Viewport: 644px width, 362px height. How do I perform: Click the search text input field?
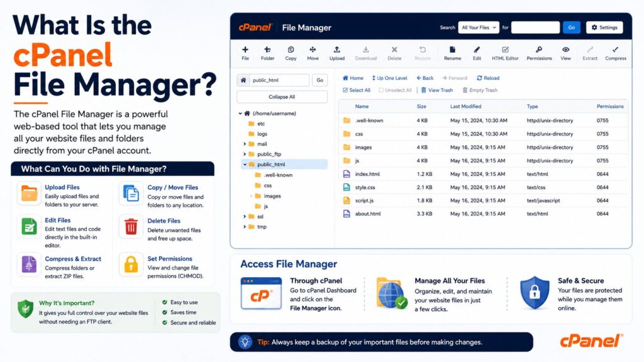tap(535, 28)
